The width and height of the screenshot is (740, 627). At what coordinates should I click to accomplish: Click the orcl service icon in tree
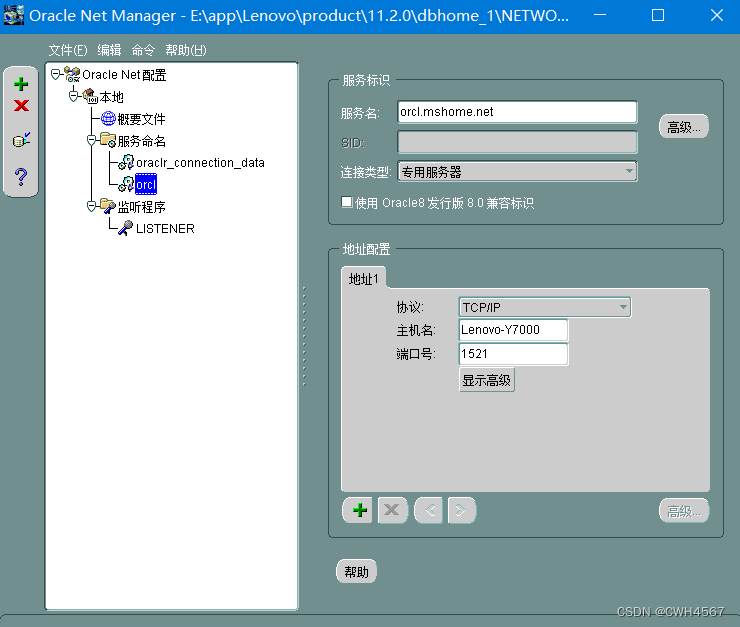click(x=126, y=184)
